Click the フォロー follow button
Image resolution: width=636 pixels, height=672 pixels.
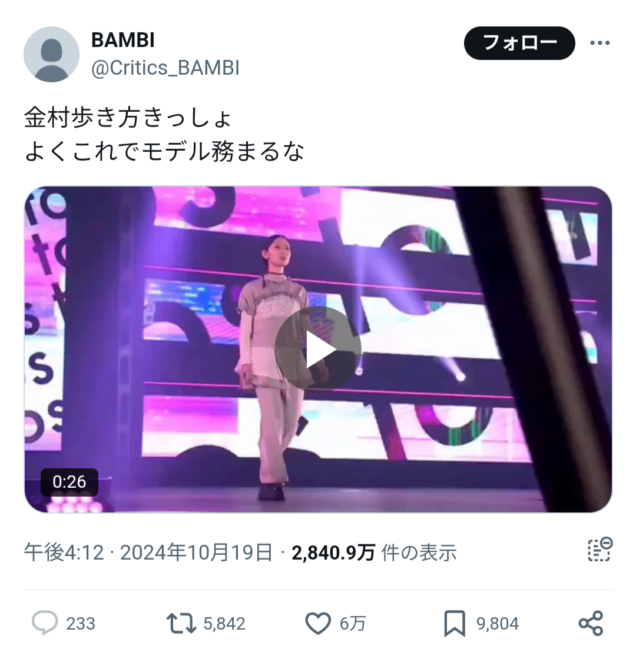click(519, 43)
